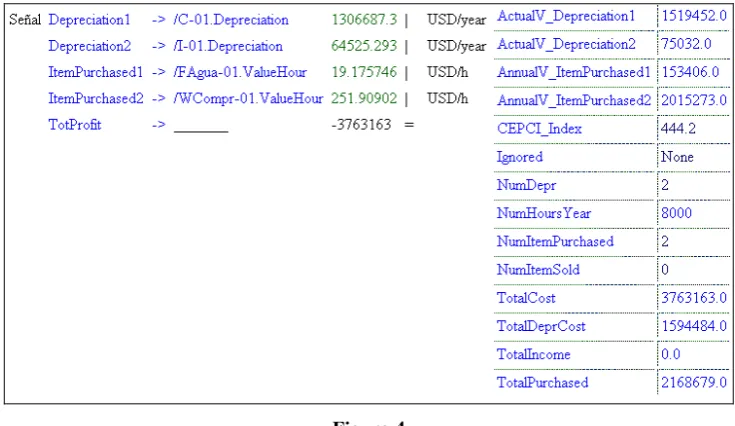Click the TotalIncome value 0.0
This screenshot has height=426, width=735.
pyautogui.click(x=671, y=354)
